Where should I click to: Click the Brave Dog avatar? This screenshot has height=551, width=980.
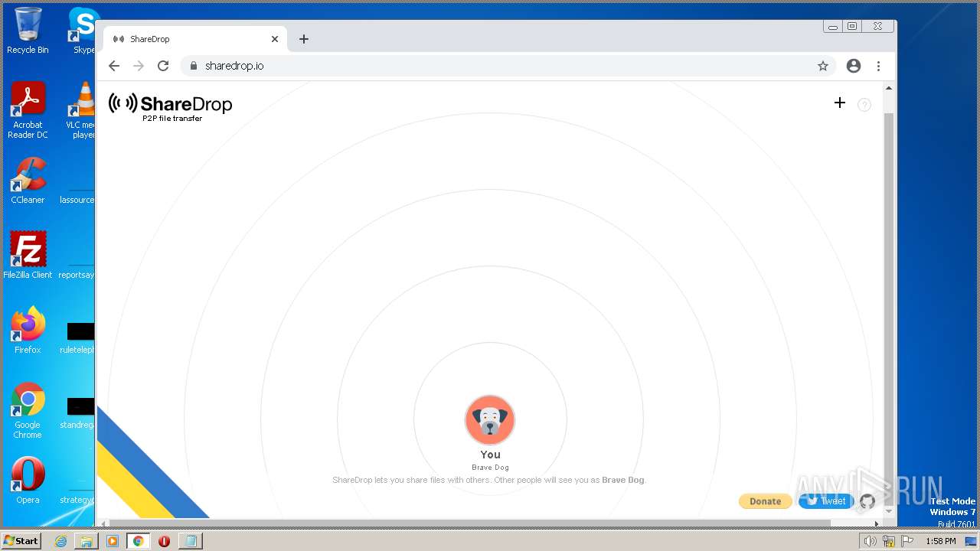[x=490, y=419]
